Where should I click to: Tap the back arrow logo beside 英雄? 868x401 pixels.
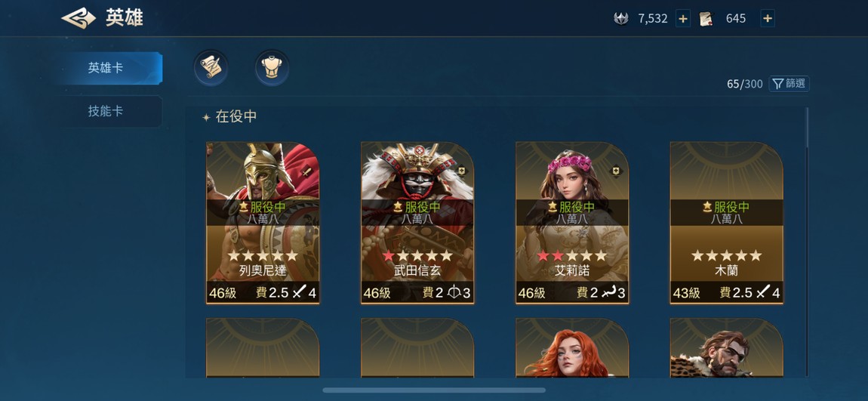tap(78, 18)
